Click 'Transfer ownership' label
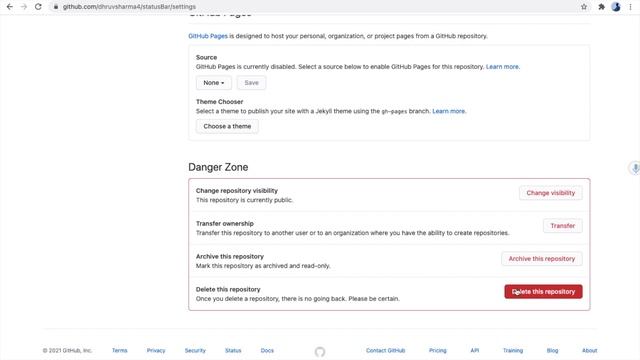 pyautogui.click(x=224, y=223)
